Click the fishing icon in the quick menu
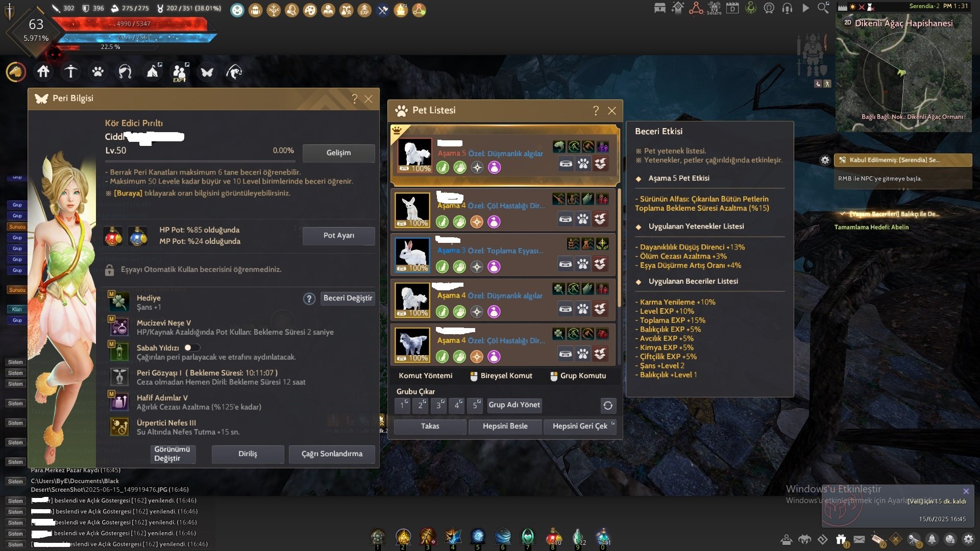This screenshot has height=551, width=980. 234,72
